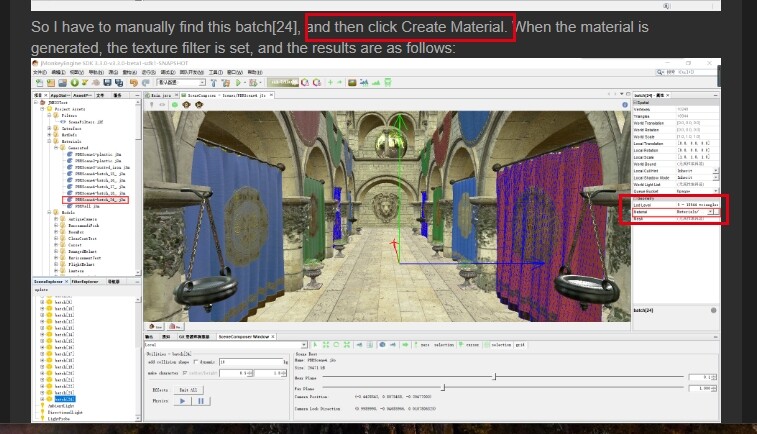757x434 pixels.
Task: Click the Redo arrow toolbar icon
Action: pyautogui.click(x=145, y=83)
